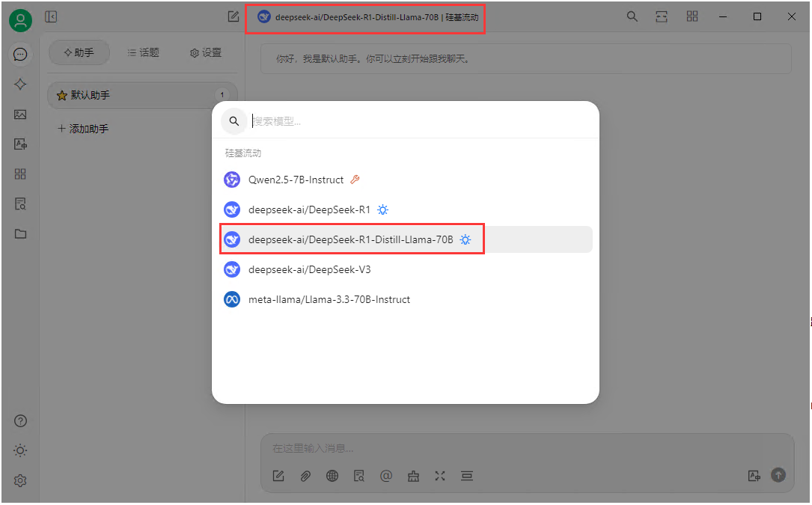Choose meta-llama/Llama-3.3-70B-Instruct model
The image size is (812, 505).
pyautogui.click(x=406, y=299)
